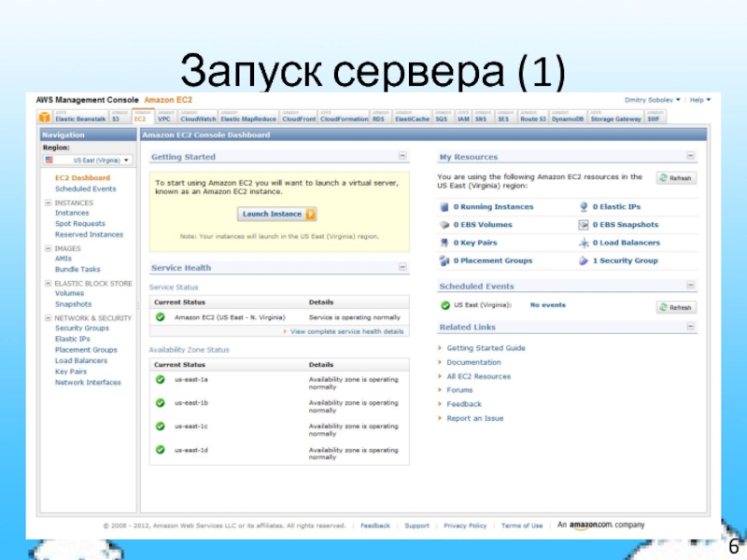Click the Security Group icon
Viewport: 747px width, 560px height.
tap(584, 261)
